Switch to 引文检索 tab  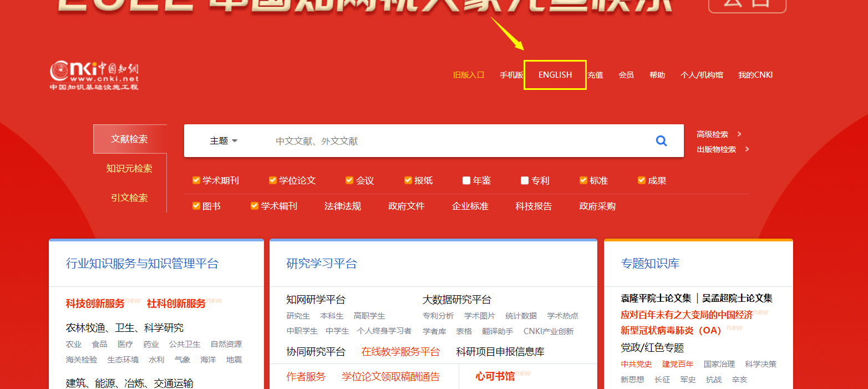[130, 197]
